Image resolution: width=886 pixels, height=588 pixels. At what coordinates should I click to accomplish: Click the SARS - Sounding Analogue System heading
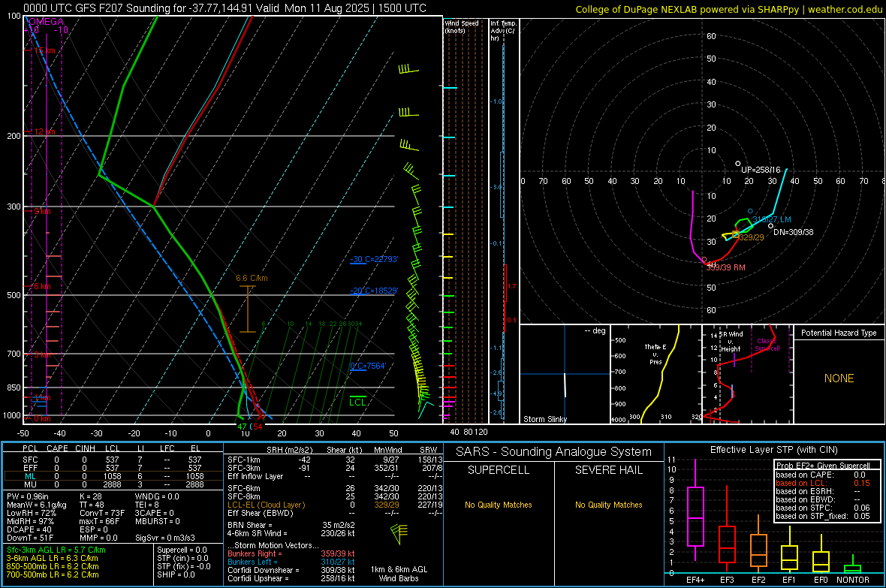[x=554, y=452]
